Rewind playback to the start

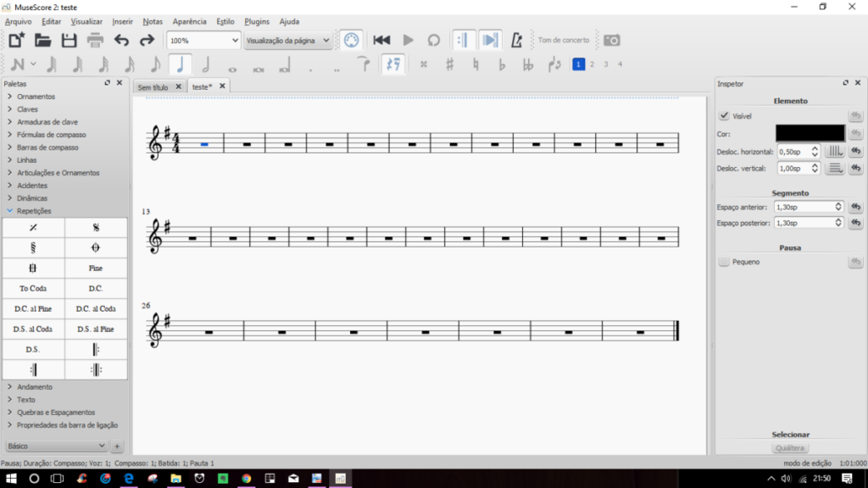(381, 40)
